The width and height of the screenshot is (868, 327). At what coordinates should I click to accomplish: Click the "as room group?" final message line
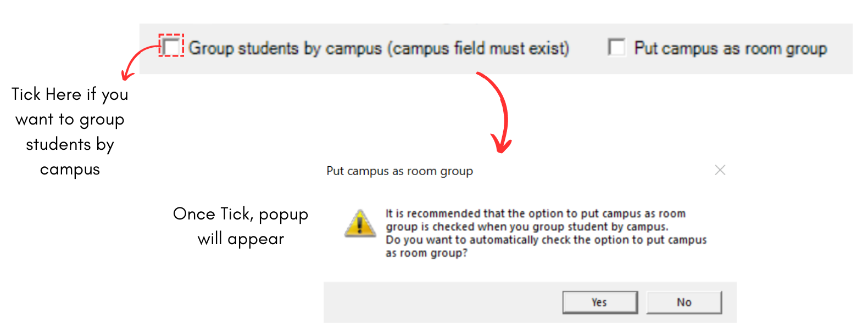[x=426, y=253]
